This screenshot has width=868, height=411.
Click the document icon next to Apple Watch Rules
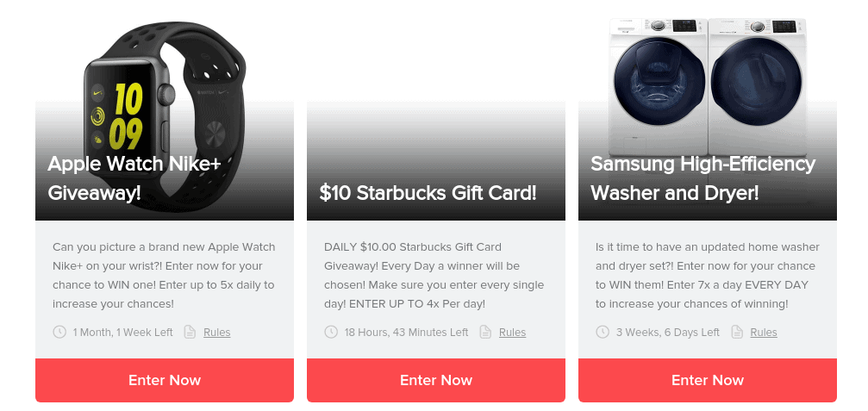click(x=190, y=332)
